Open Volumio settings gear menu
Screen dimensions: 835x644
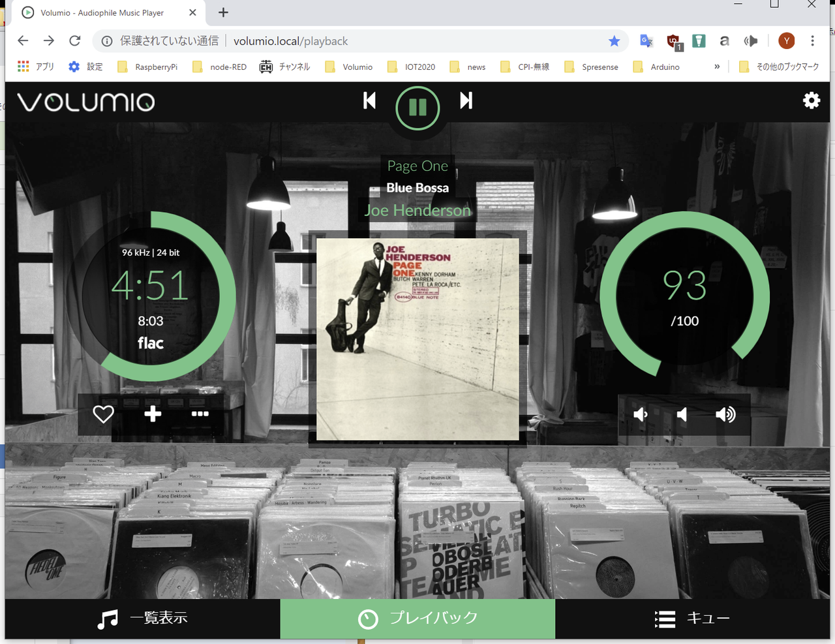(x=811, y=100)
